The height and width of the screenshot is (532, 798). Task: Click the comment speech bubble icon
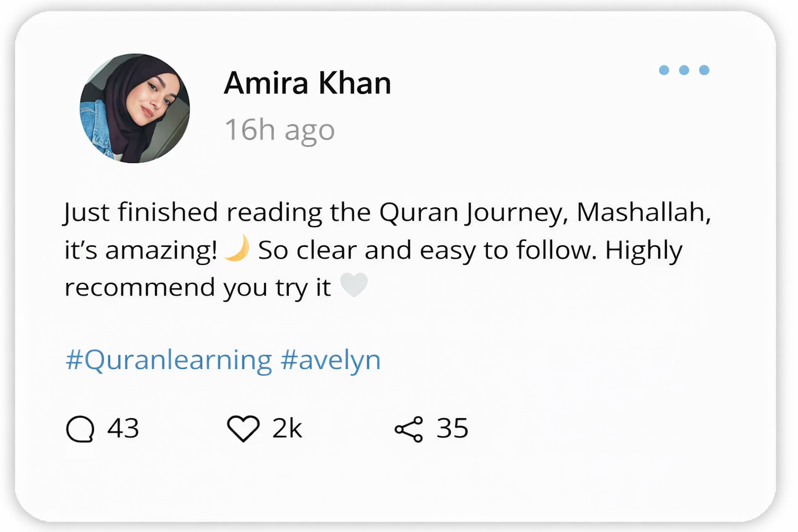[80, 429]
